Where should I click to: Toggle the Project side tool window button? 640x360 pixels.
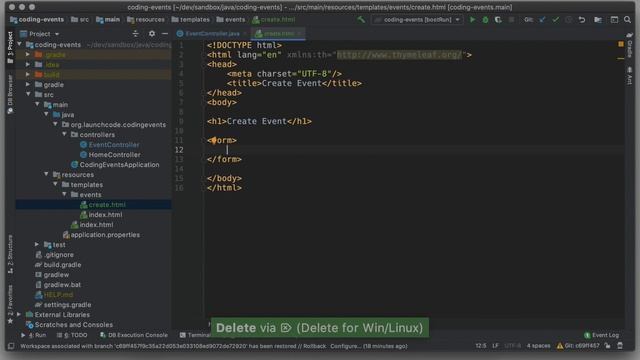coord(10,47)
